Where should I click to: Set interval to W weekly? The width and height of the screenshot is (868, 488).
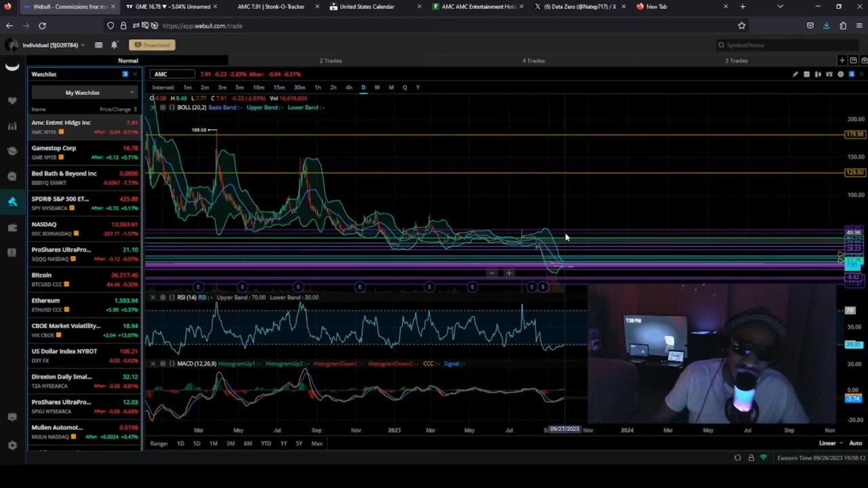pos(377,87)
